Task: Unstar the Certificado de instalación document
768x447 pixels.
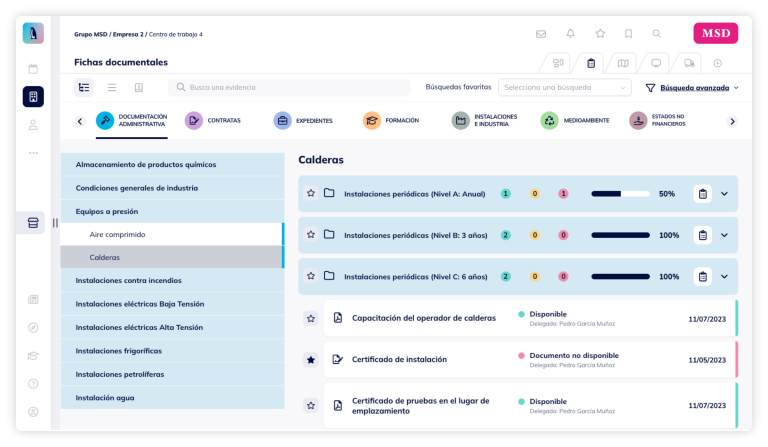Action: (311, 359)
